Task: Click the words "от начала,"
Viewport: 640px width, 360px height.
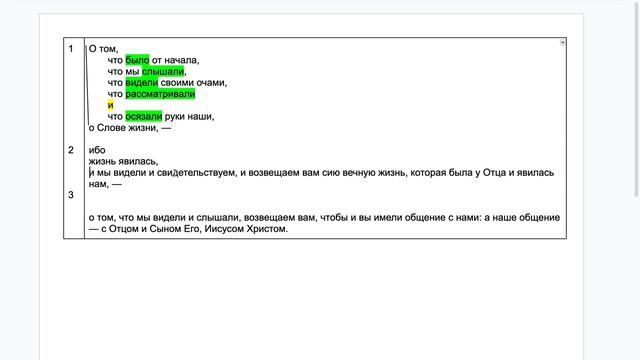Action: [x=176, y=60]
